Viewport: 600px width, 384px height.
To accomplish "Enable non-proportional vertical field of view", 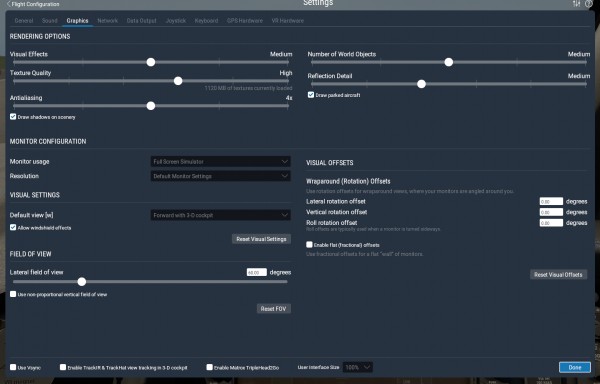I will [x=13, y=294].
